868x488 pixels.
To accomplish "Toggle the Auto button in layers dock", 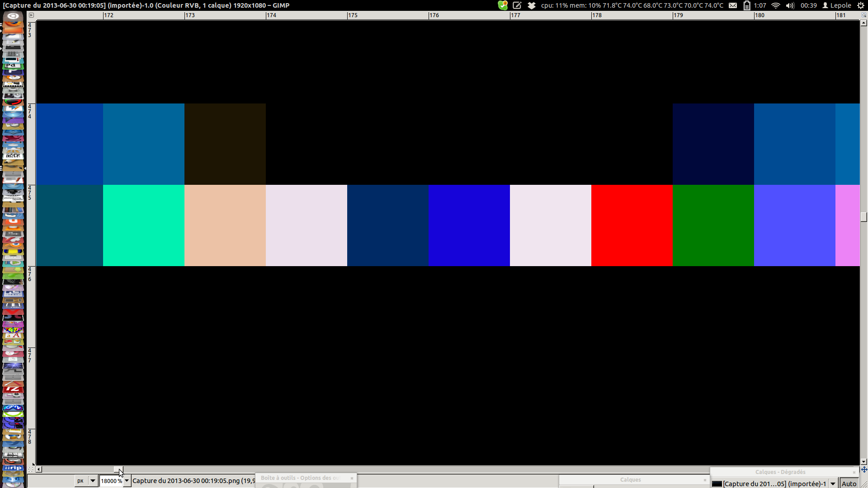I will (x=849, y=483).
